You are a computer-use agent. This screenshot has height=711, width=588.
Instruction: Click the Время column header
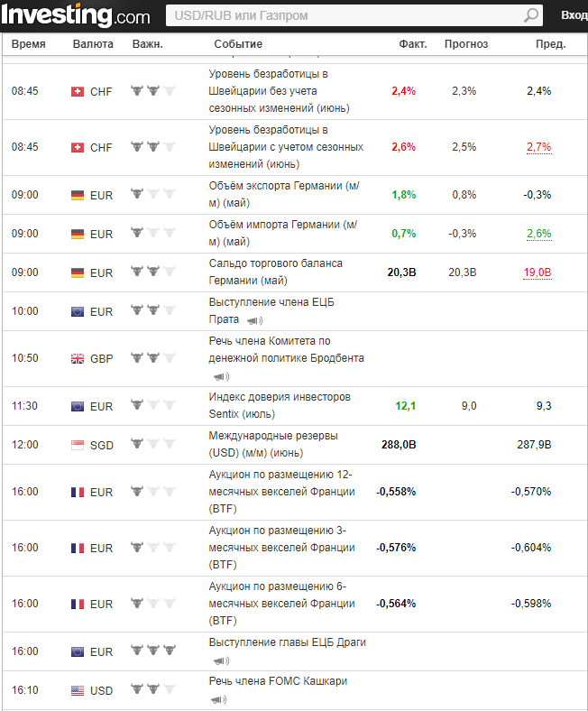28,44
